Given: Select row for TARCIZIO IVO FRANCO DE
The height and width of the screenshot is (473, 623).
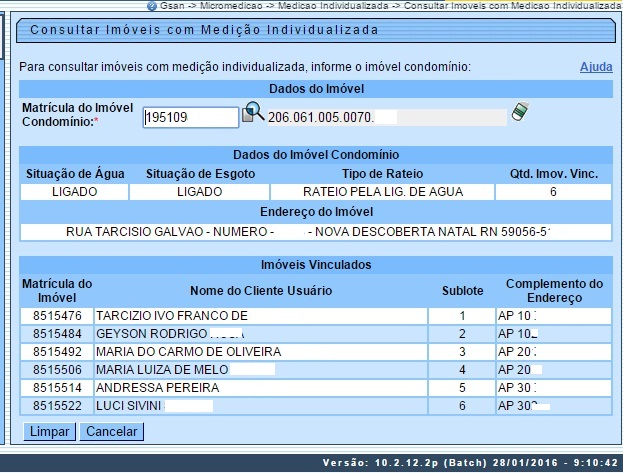Looking at the screenshot, I should click(170, 316).
